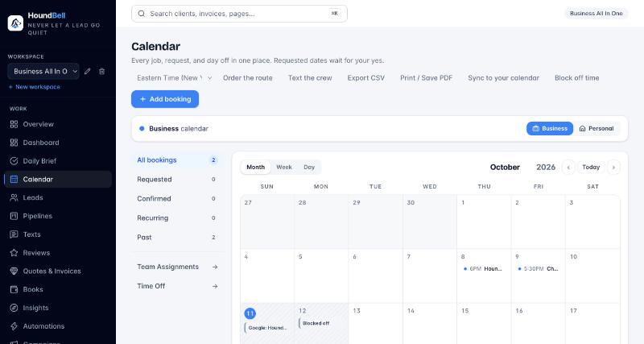Open the 5:30PM event on Oct 9

tap(538, 269)
